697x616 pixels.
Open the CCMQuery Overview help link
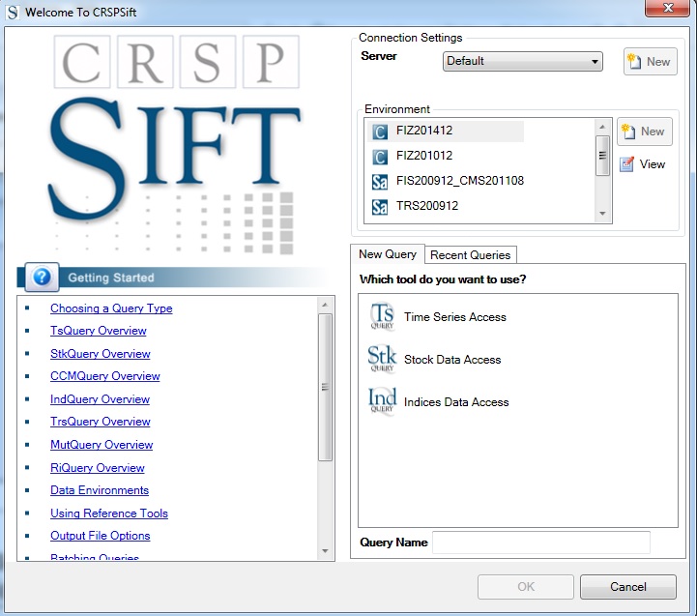click(x=105, y=376)
